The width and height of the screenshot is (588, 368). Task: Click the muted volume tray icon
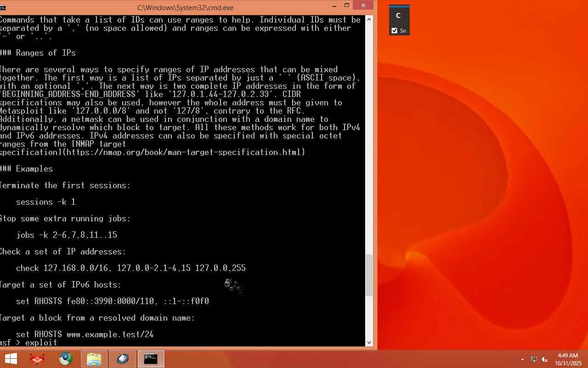tap(545, 359)
